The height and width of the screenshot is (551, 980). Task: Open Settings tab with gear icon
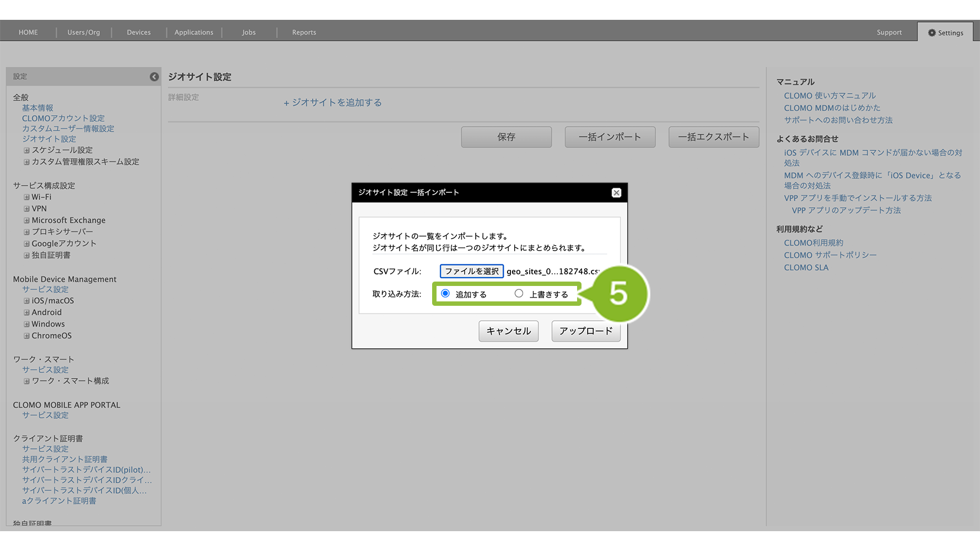[945, 33]
